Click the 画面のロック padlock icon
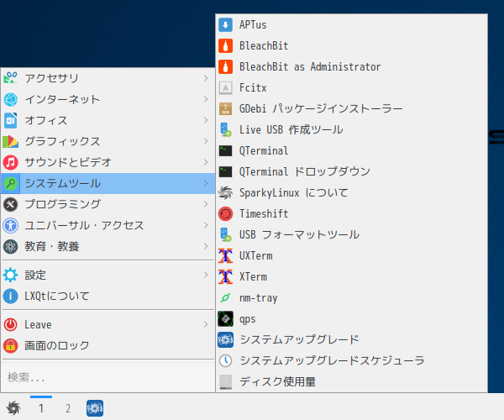Viewport: 504px width, 420px height. (11, 345)
